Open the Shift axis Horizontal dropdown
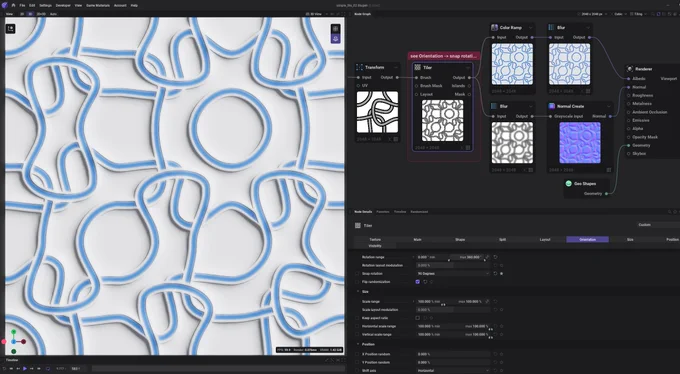The image size is (680, 374). click(x=453, y=371)
